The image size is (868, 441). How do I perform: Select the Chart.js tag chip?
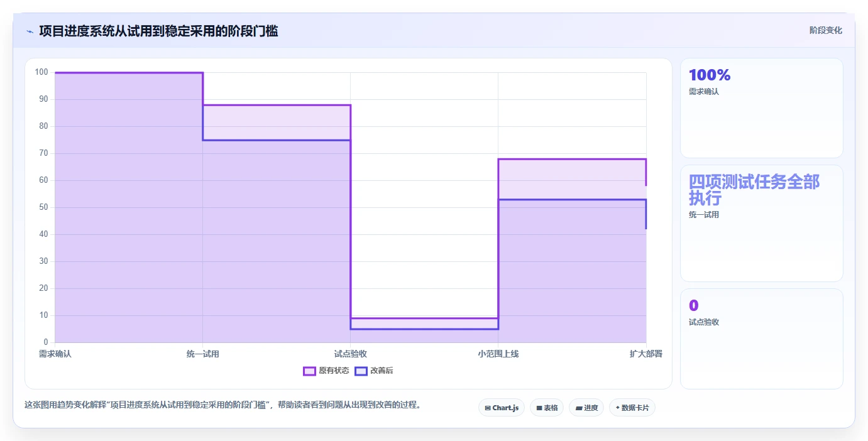pyautogui.click(x=502, y=408)
